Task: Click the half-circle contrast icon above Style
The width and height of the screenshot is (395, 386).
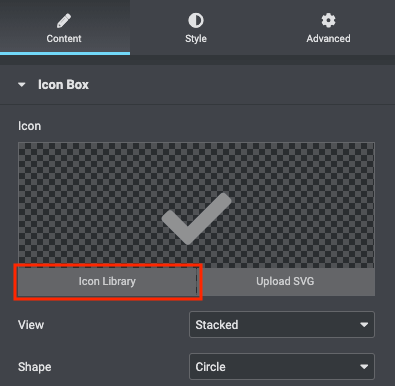Action: tap(196, 20)
